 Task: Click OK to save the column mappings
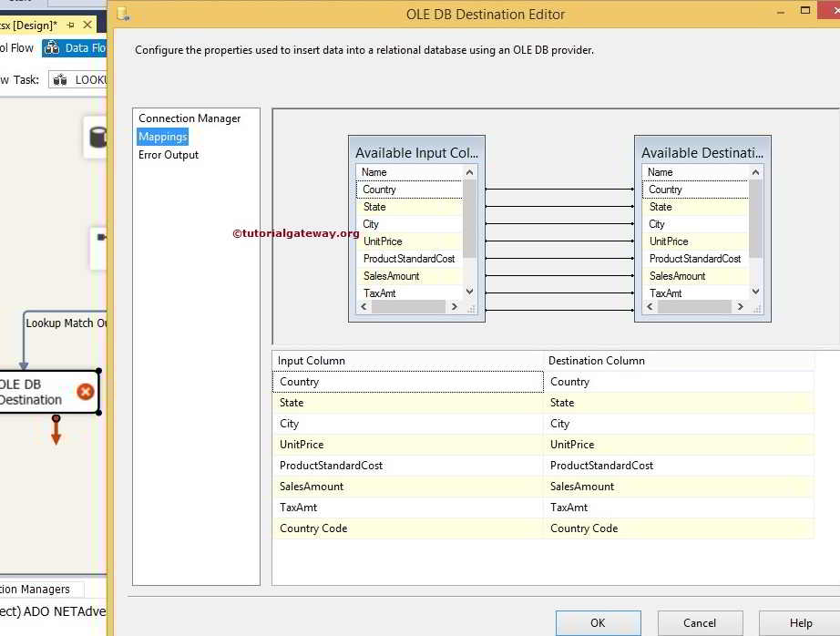tap(598, 623)
